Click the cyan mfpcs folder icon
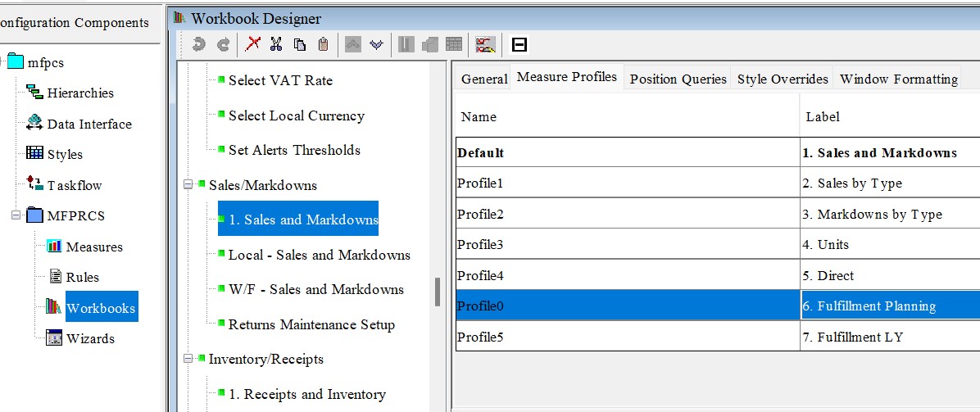This screenshot has width=980, height=412. tap(16, 62)
